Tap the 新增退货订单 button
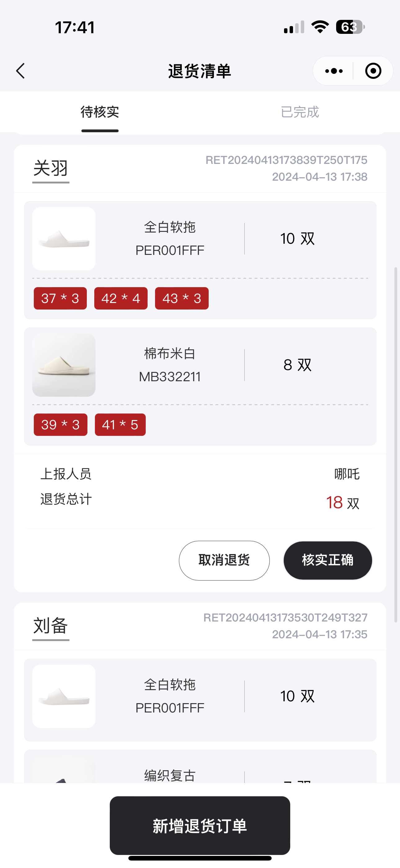This screenshot has width=400, height=868. 200,826
